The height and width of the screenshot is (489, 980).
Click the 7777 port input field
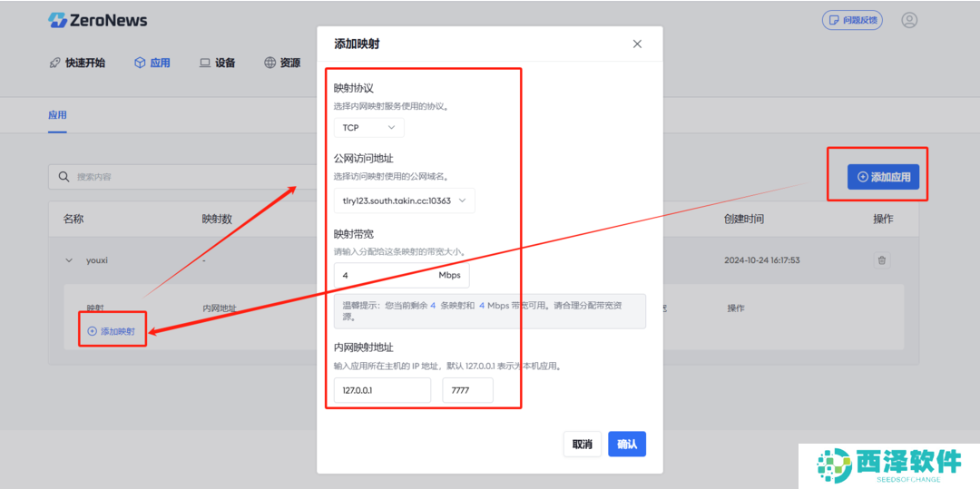click(467, 390)
